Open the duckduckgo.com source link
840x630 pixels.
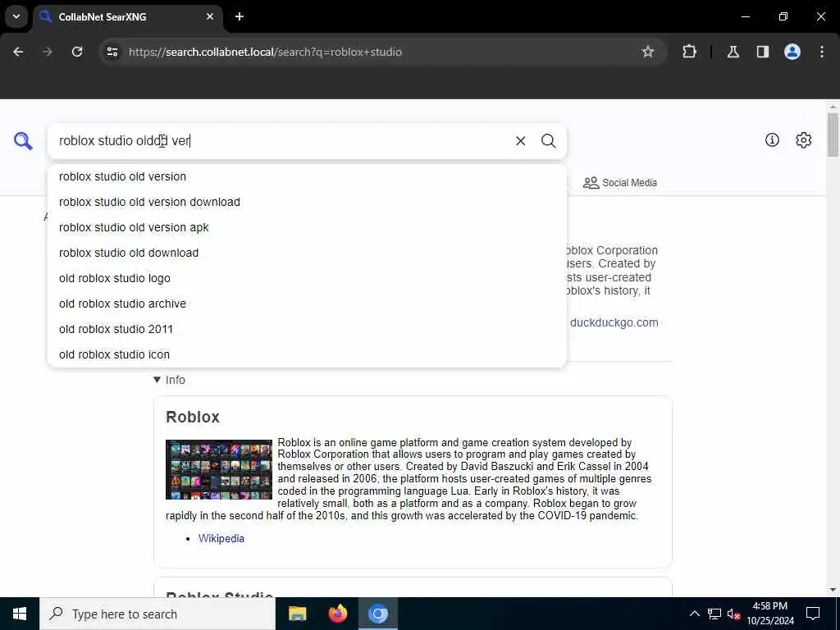[614, 322]
